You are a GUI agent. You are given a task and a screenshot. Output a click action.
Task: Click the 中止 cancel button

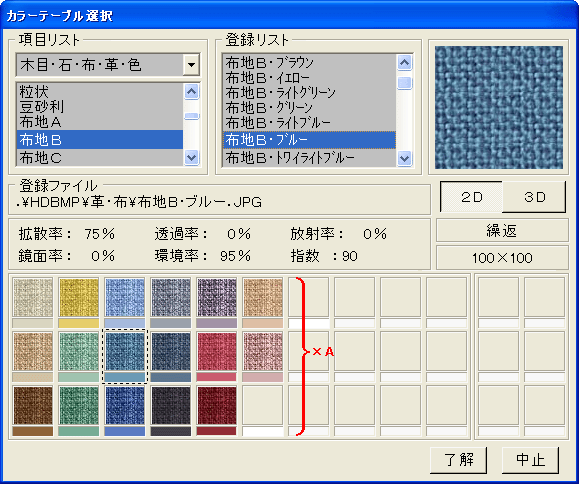click(x=530, y=460)
